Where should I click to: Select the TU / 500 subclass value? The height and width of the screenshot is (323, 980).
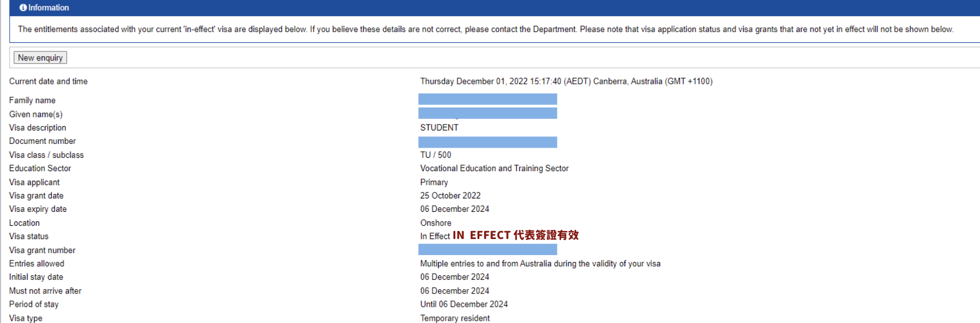click(435, 155)
